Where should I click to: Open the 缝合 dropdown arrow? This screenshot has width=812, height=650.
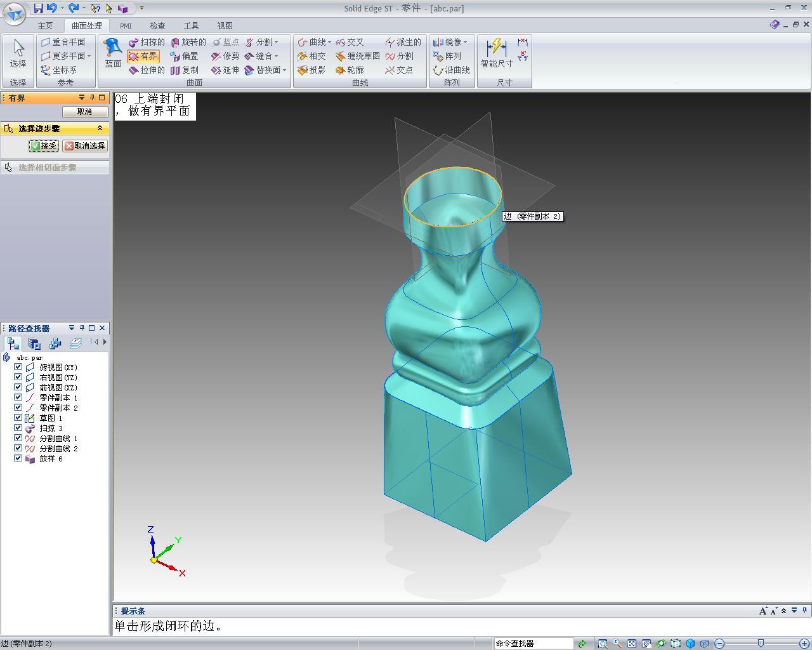[x=276, y=56]
